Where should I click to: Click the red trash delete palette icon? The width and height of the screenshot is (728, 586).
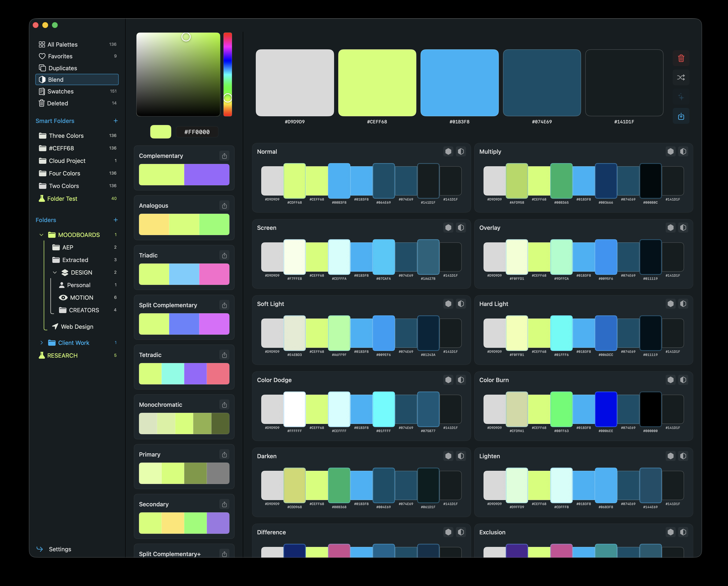click(x=681, y=58)
